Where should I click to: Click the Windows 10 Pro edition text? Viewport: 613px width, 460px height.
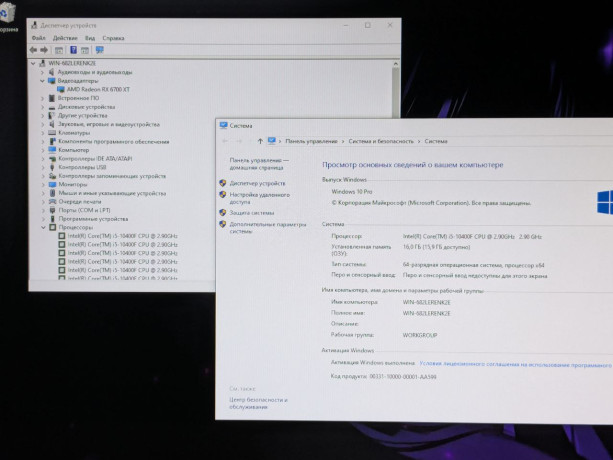(352, 192)
